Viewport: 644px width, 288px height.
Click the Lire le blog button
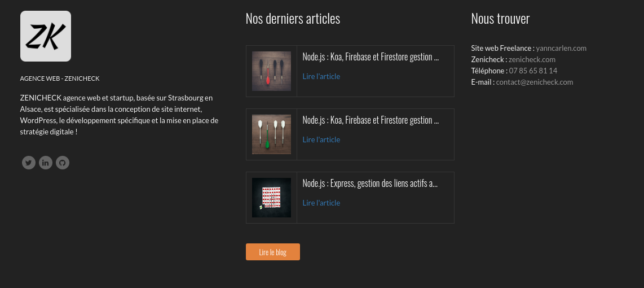273,252
